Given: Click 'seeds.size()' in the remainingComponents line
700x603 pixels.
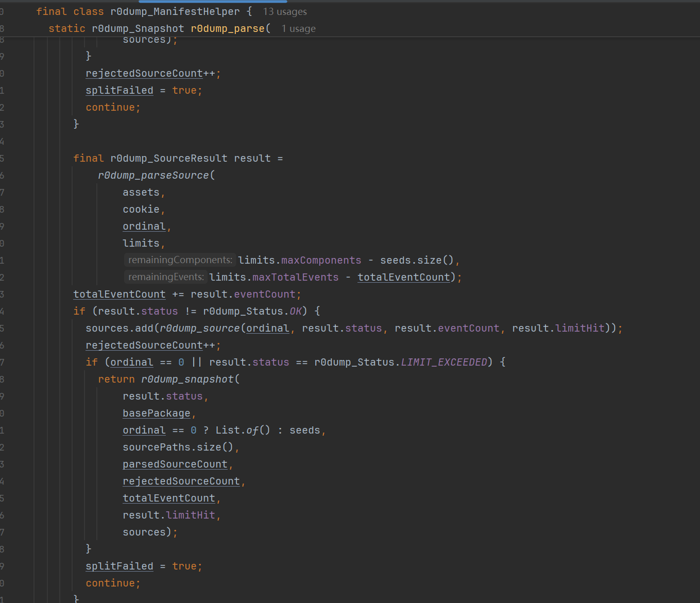Looking at the screenshot, I should [417, 260].
